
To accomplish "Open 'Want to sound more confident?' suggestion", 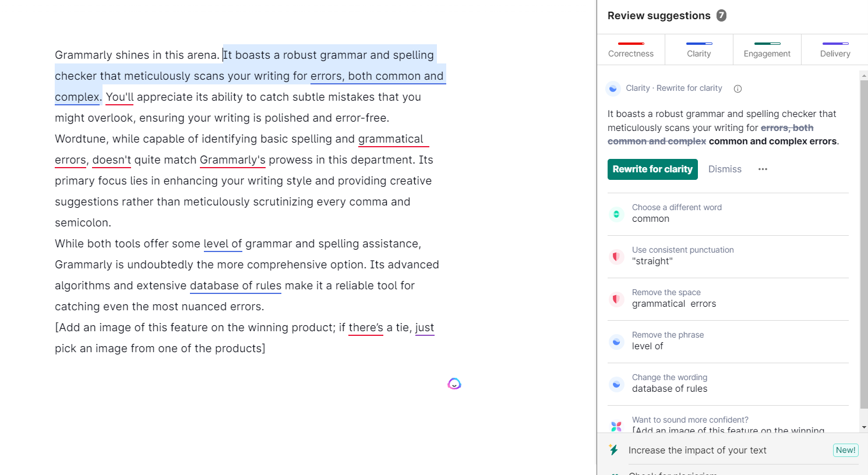I will (x=728, y=420).
